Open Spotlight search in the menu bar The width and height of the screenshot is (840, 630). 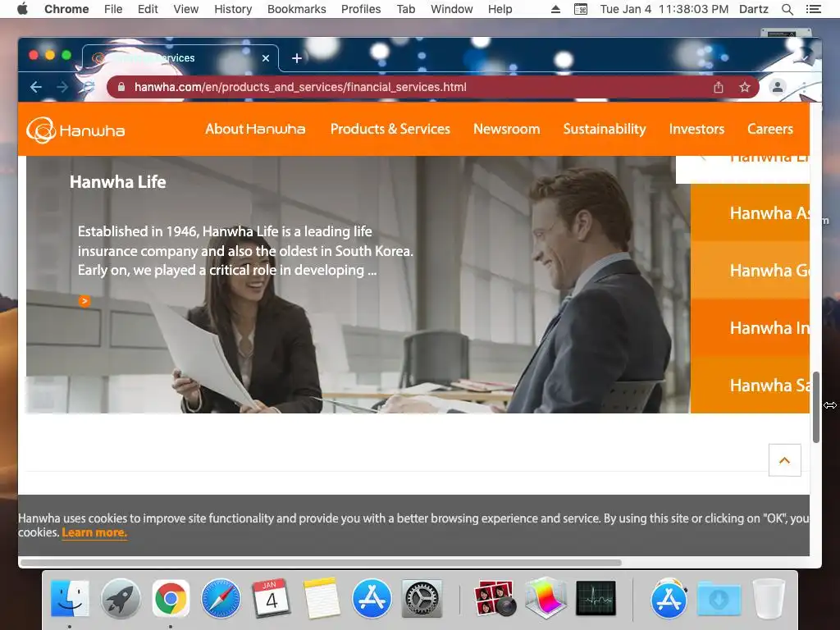click(787, 9)
